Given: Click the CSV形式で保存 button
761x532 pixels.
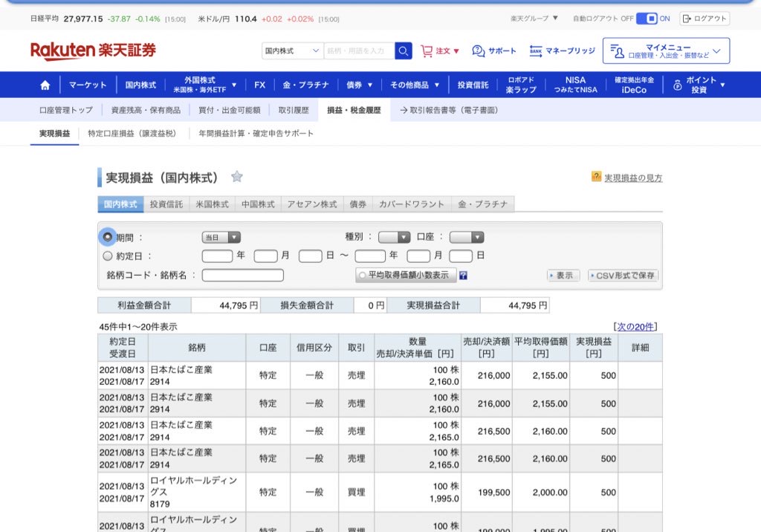Looking at the screenshot, I should tap(623, 276).
